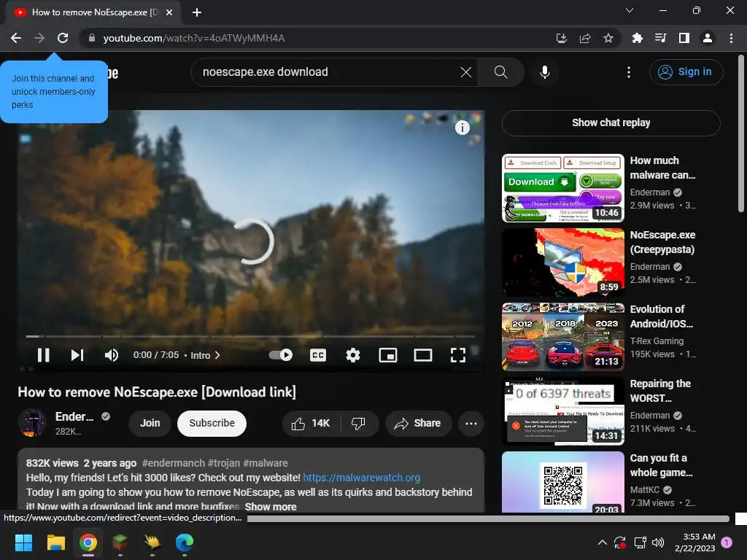Screen dimensions: 747x560
Task: Click the #malware hashtag
Action: (x=266, y=463)
